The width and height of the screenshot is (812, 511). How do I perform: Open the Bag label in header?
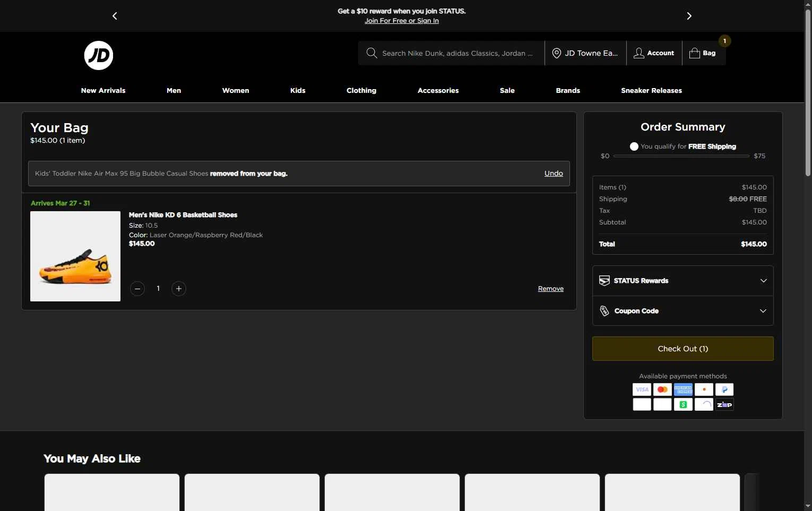pos(709,53)
